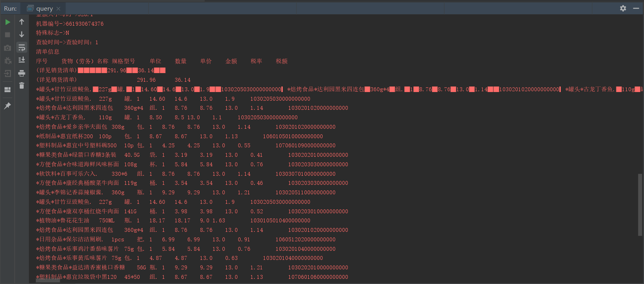Click the row *纸制品*惠宜纸杯200 100p
Image resolution: width=644 pixels, height=284 pixels.
pyautogui.click(x=179, y=136)
